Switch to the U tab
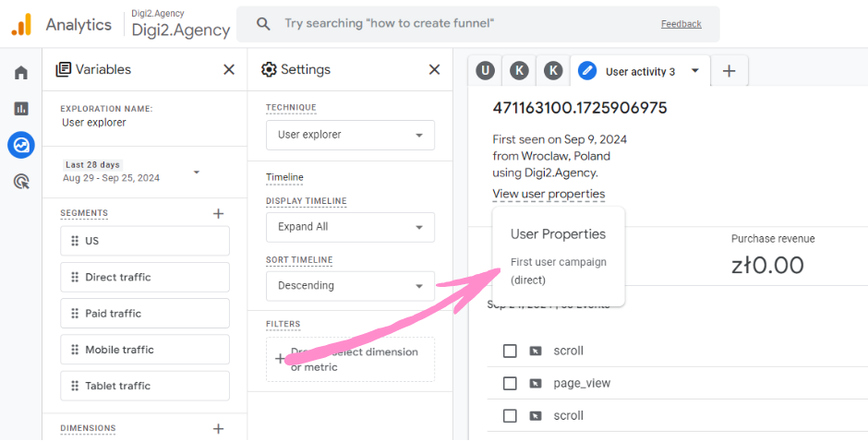 click(486, 71)
